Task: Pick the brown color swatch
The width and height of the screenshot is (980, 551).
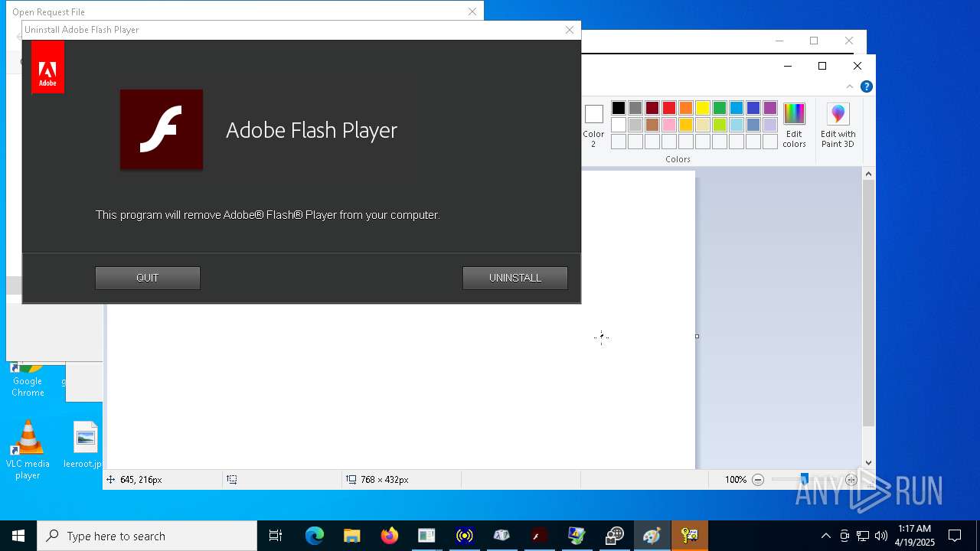Action: [x=652, y=125]
